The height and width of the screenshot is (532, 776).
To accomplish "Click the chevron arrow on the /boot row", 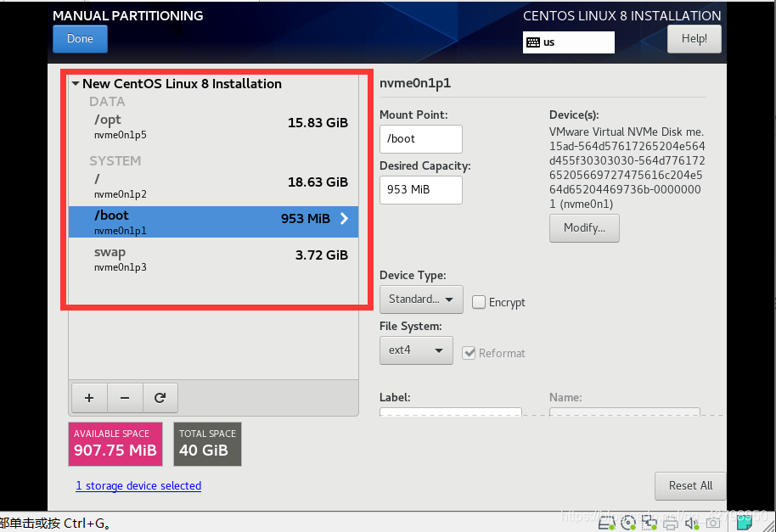I will [345, 219].
